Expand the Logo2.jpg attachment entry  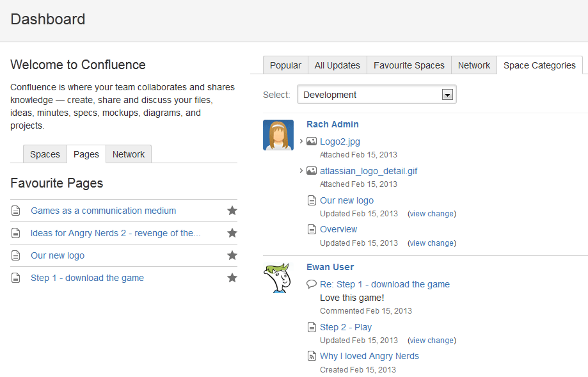(x=301, y=141)
